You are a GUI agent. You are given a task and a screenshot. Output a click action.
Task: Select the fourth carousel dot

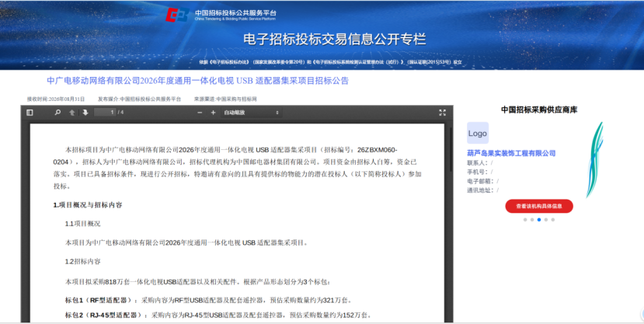[x=546, y=220]
